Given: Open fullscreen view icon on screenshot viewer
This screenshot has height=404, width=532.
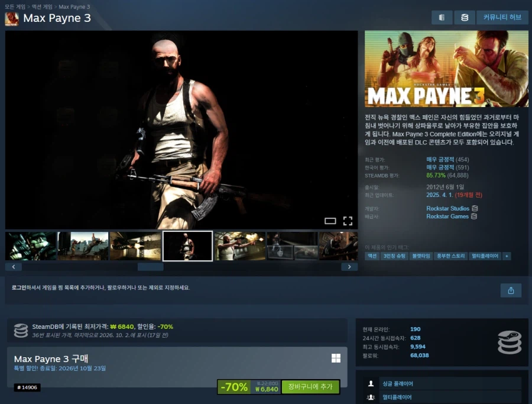Looking at the screenshot, I should [348, 221].
